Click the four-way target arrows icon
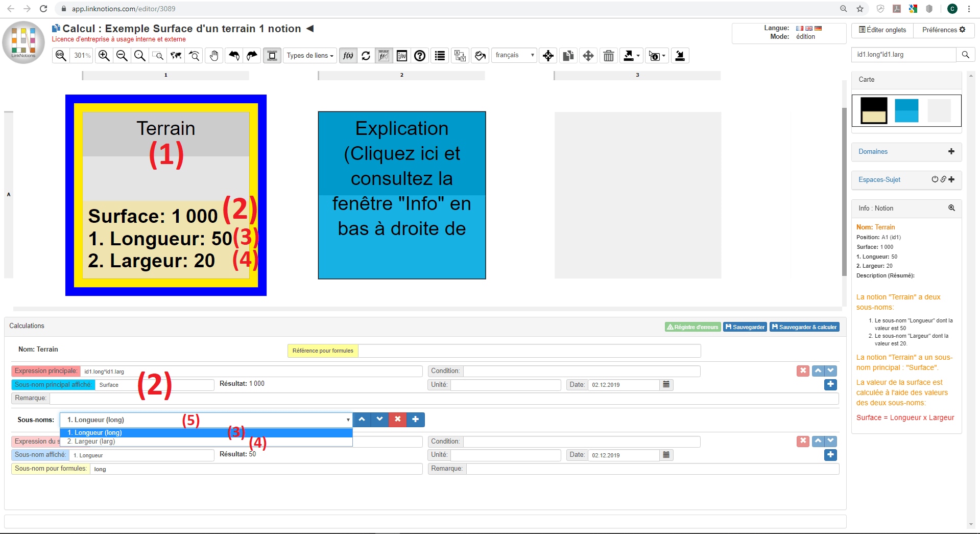This screenshot has width=980, height=534. [548, 55]
